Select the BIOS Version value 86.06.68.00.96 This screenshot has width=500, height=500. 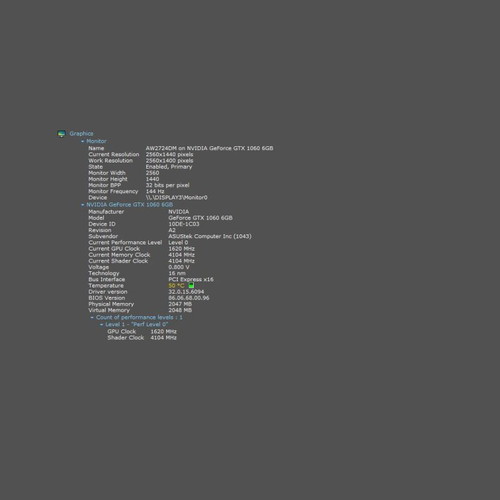[189, 298]
